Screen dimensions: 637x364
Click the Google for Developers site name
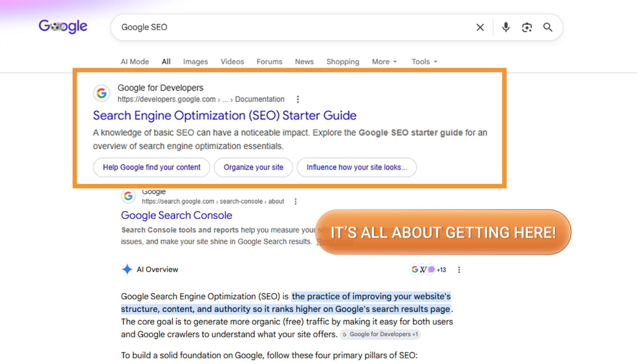[160, 88]
